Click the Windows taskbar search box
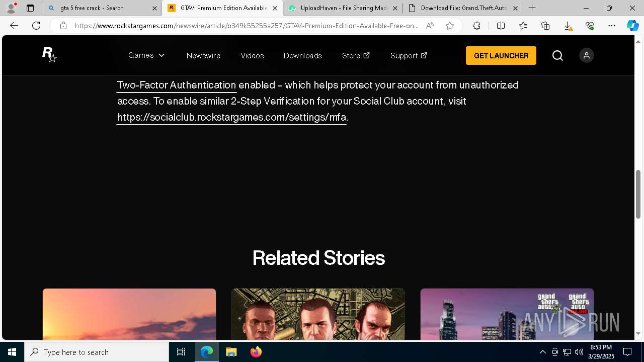Viewport: 644px width, 362px height. pyautogui.click(x=97, y=352)
